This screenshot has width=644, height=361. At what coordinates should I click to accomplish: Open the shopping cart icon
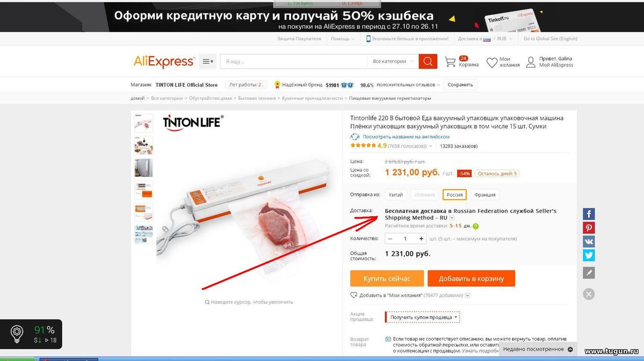point(451,62)
